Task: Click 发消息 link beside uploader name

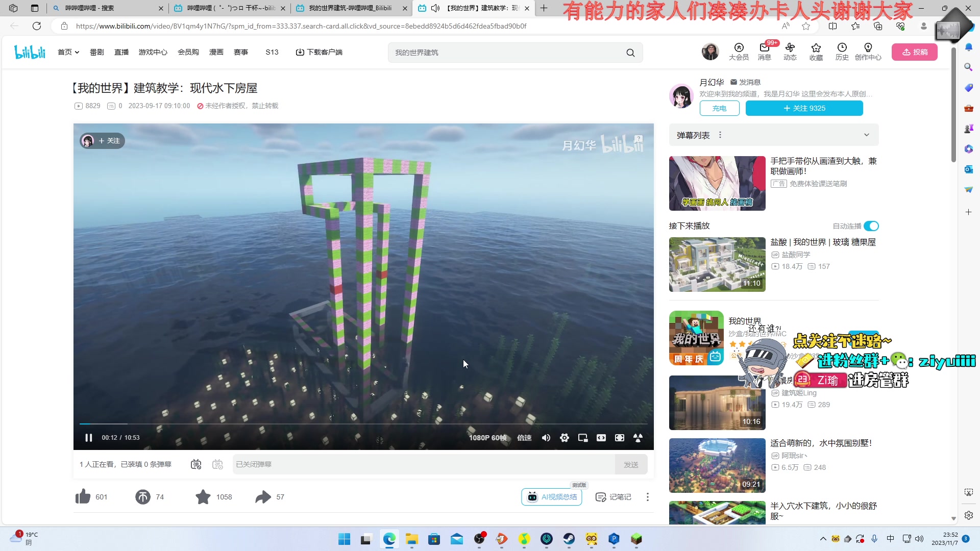Action: click(x=745, y=82)
